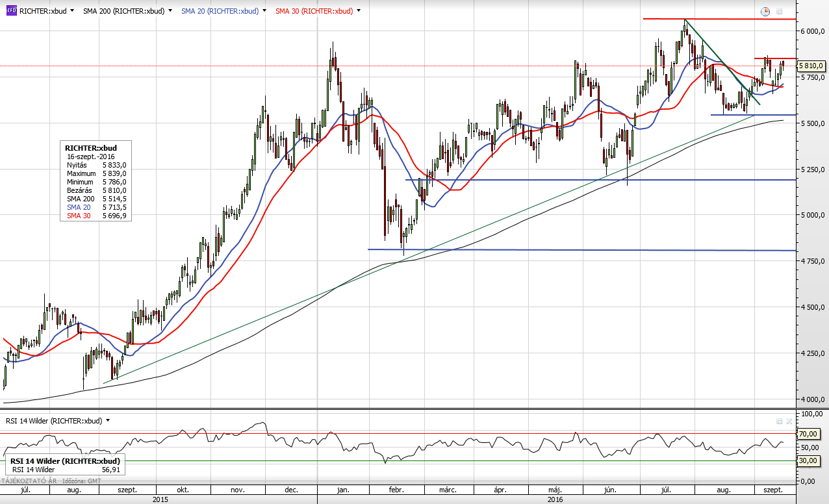
Task: Click the 4 250,0 price axis label
Action: [813, 353]
